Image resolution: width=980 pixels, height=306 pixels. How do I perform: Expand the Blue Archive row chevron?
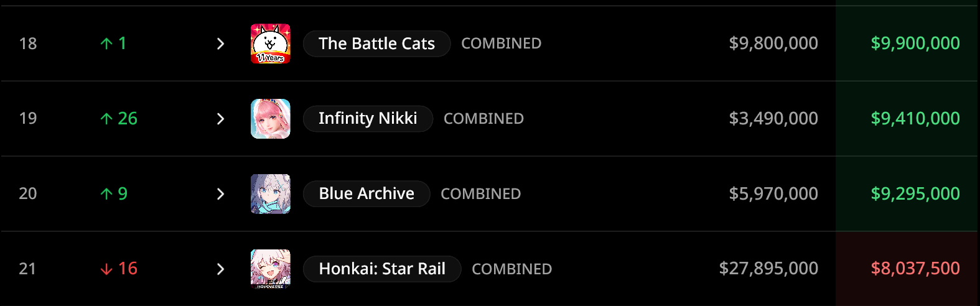click(x=220, y=194)
